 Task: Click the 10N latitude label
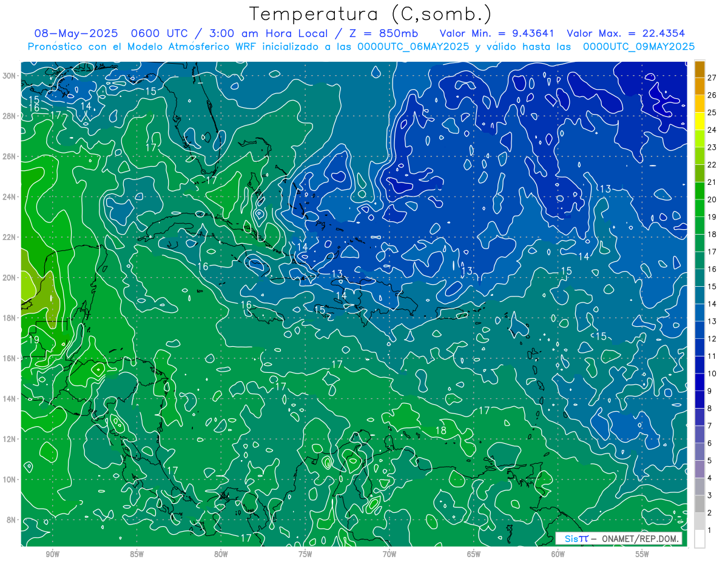(10, 479)
